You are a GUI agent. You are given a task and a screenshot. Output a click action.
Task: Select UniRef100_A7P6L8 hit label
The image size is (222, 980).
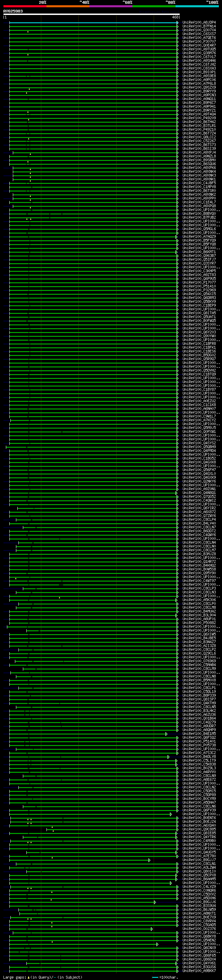[x=199, y=84]
